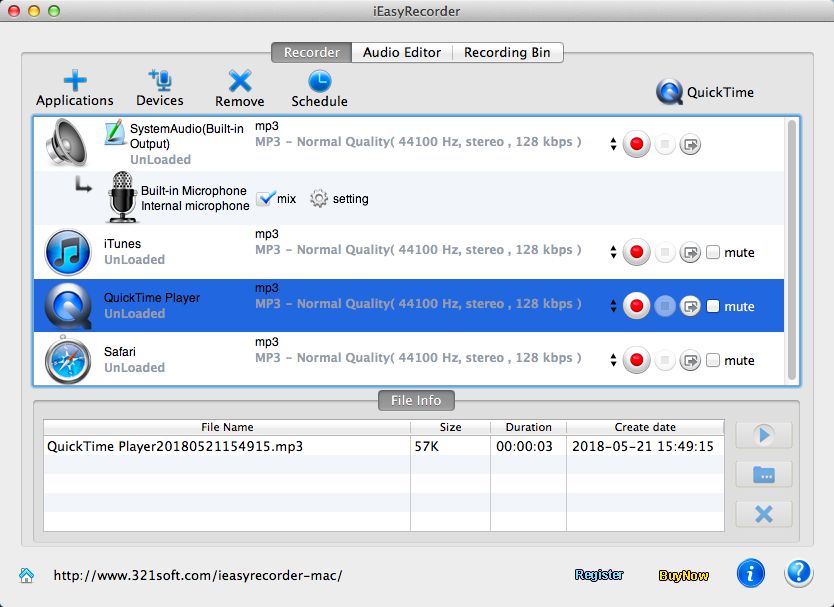Click the BuyNow link

pyautogui.click(x=684, y=574)
